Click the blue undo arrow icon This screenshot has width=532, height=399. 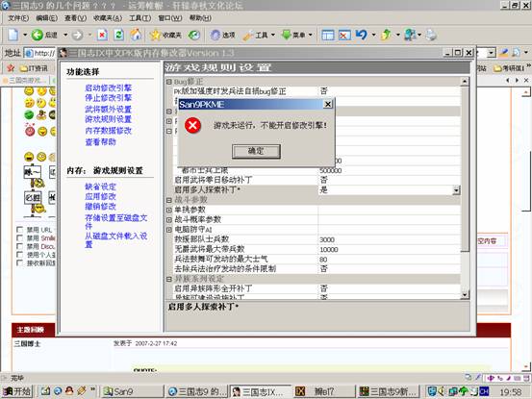point(362,35)
